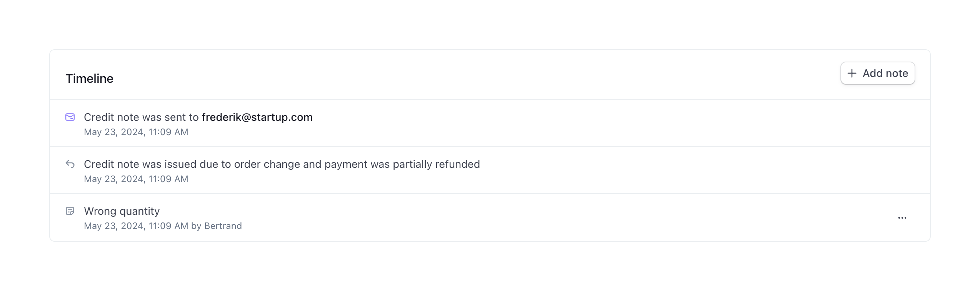Click the blank header area right of Timeline

(462, 75)
